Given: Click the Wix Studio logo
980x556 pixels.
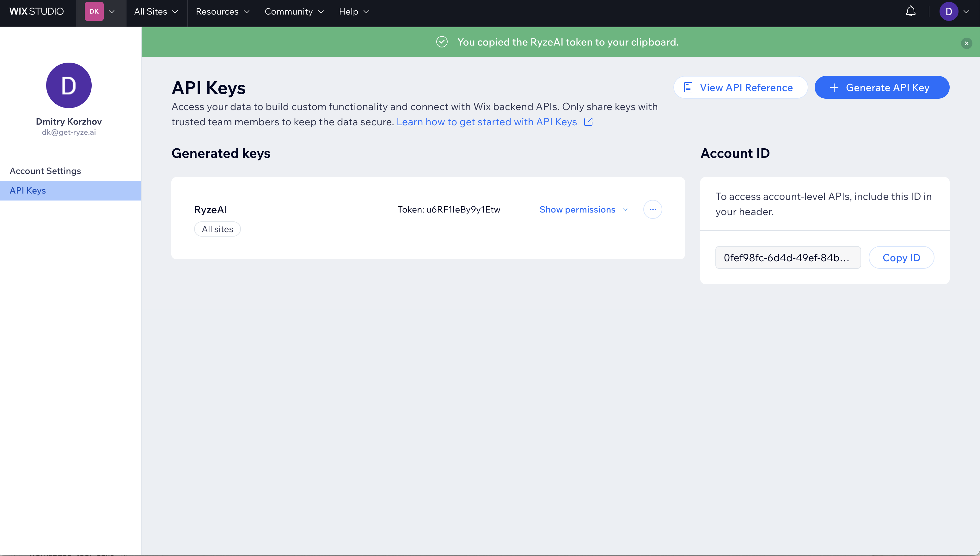Looking at the screenshot, I should [37, 11].
